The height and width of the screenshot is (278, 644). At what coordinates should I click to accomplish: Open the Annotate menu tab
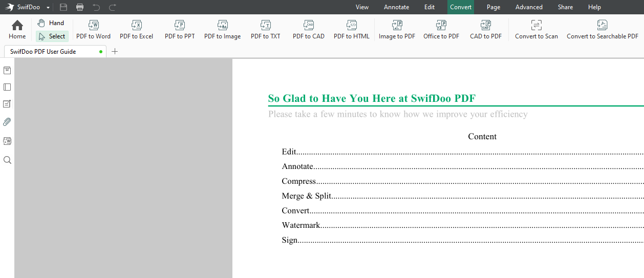tap(397, 7)
